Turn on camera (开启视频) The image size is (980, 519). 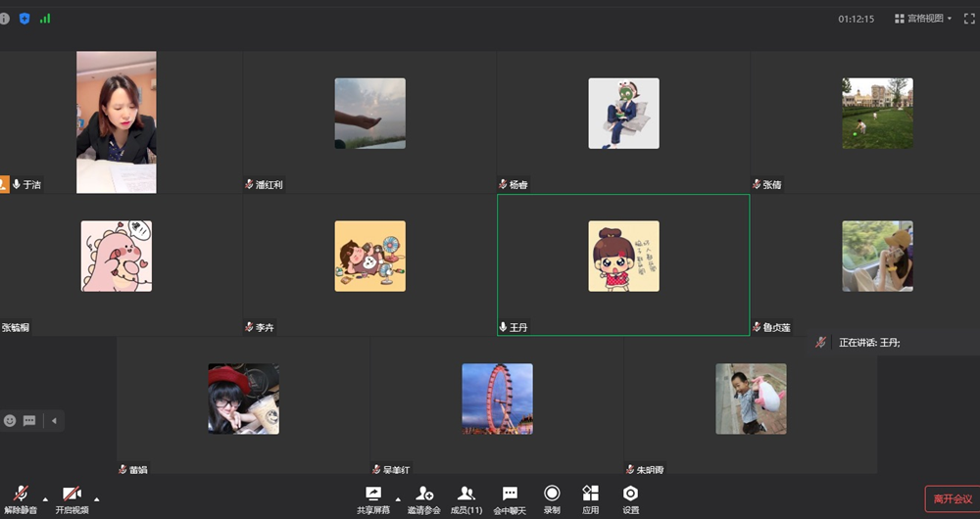pyautogui.click(x=72, y=498)
